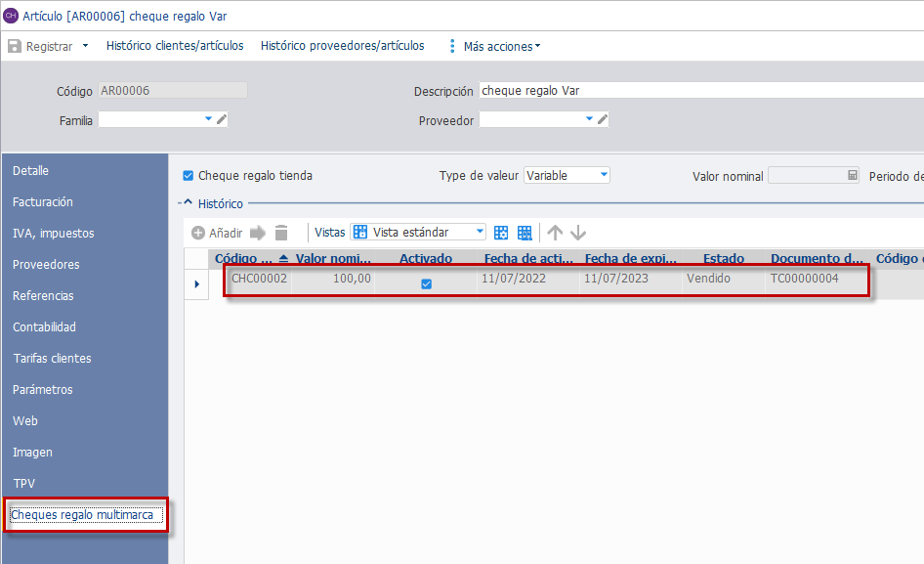This screenshot has height=564, width=924.
Task: Click the trash delete icon
Action: point(281,233)
